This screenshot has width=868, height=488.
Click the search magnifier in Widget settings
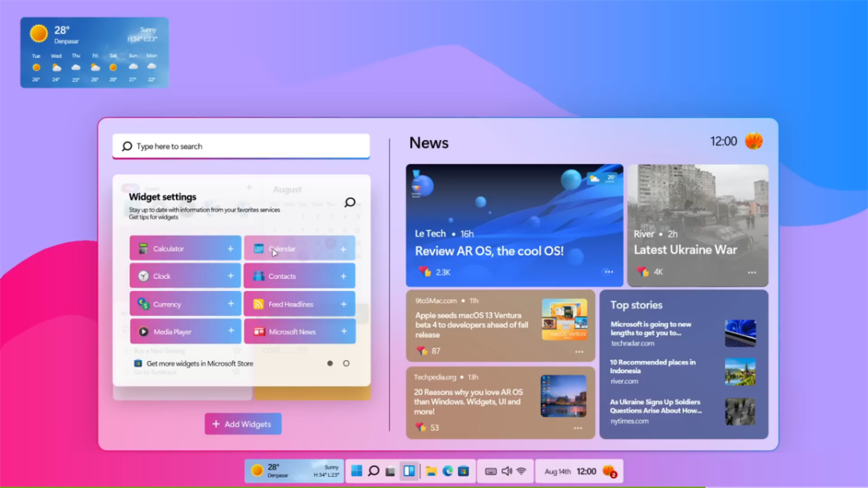point(350,202)
